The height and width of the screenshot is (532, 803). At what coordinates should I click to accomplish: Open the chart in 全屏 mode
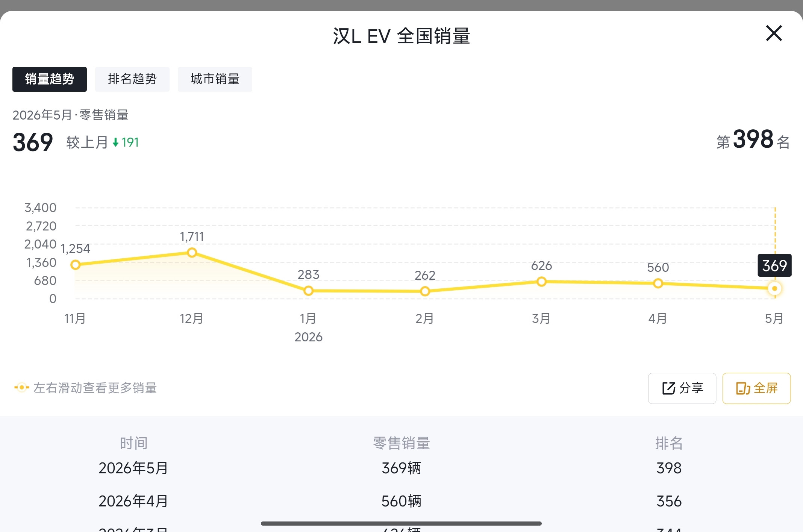pos(756,388)
